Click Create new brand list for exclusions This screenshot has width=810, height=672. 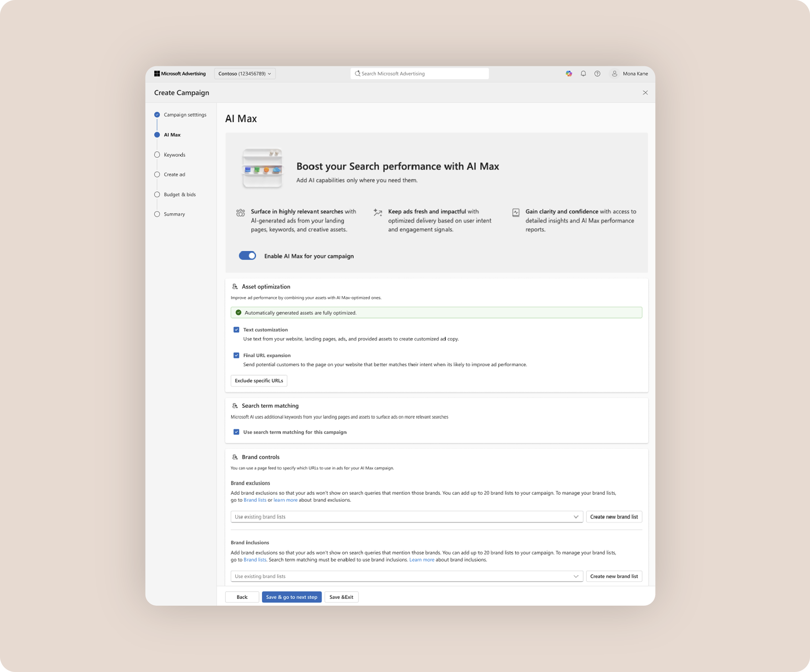pos(614,517)
